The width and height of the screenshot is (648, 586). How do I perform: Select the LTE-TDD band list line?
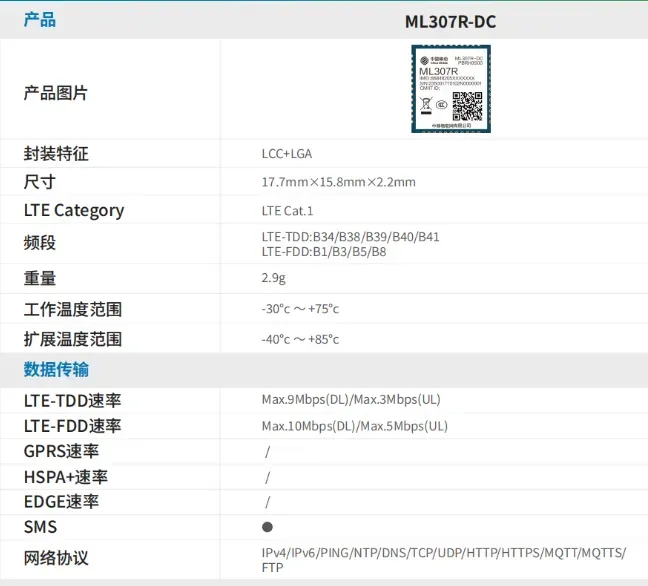(x=350, y=237)
